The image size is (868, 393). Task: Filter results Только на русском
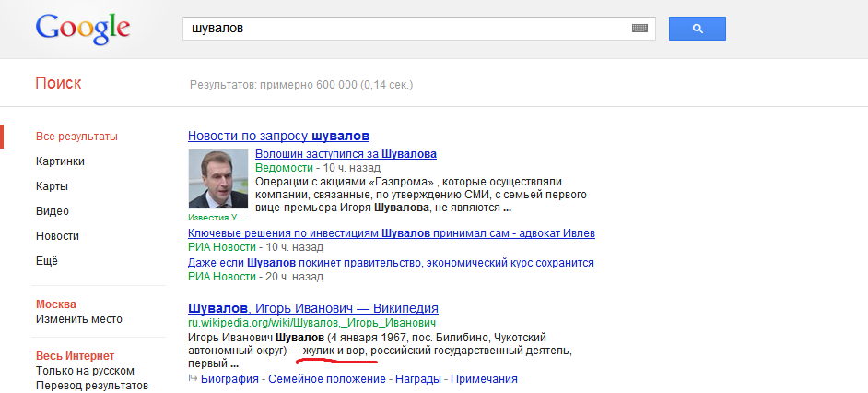click(86, 371)
